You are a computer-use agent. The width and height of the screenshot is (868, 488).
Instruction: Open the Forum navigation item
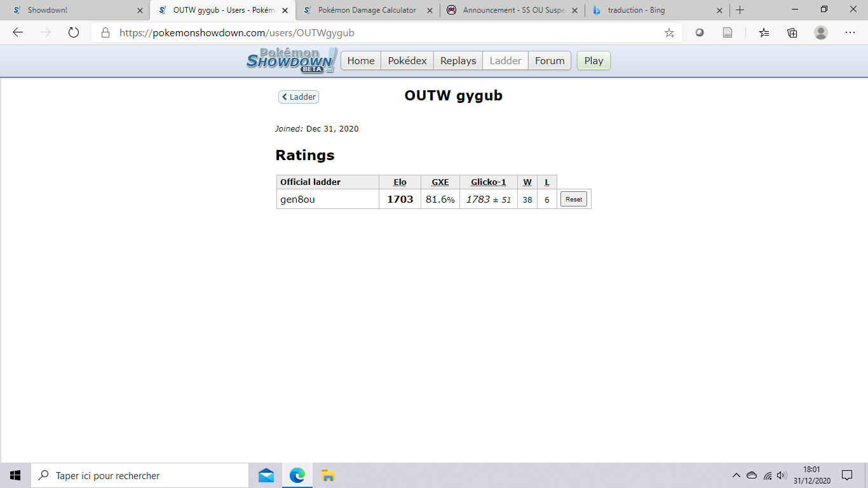pyautogui.click(x=550, y=60)
